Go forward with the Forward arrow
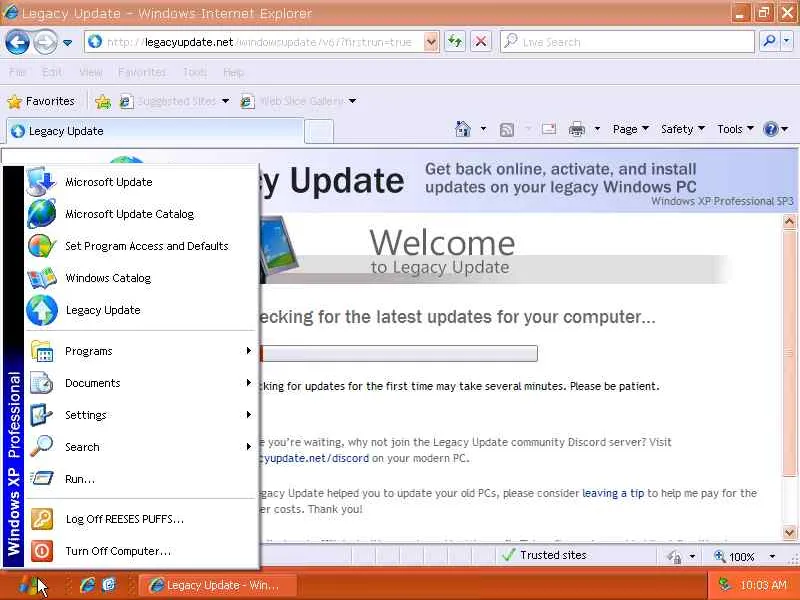The width and height of the screenshot is (800, 600). (x=45, y=42)
